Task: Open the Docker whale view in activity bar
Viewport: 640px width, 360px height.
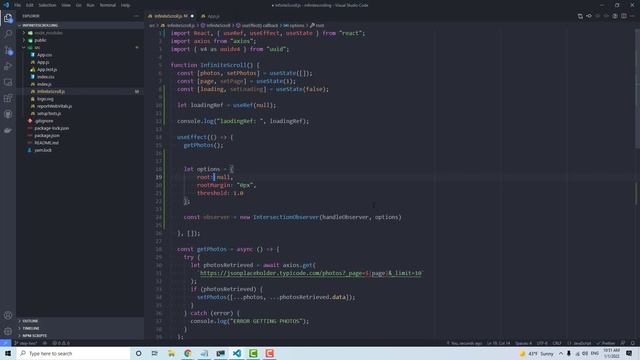Action: point(8,131)
